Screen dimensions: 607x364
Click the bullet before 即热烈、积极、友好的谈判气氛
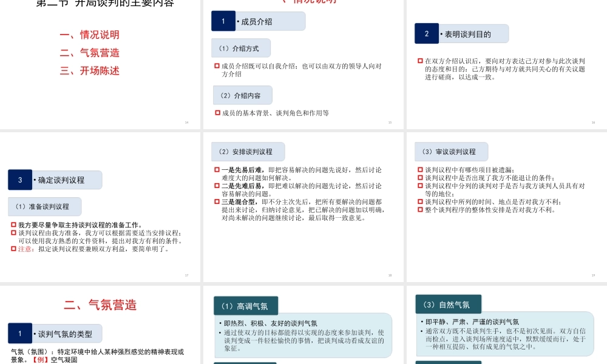pyautogui.click(x=220, y=323)
